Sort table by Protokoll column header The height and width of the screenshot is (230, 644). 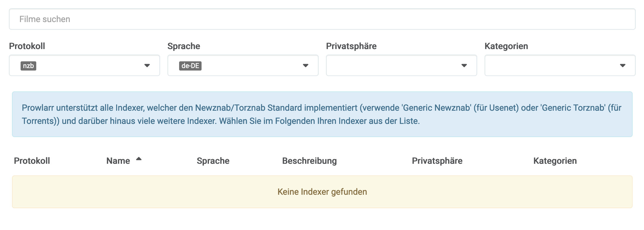click(x=32, y=161)
